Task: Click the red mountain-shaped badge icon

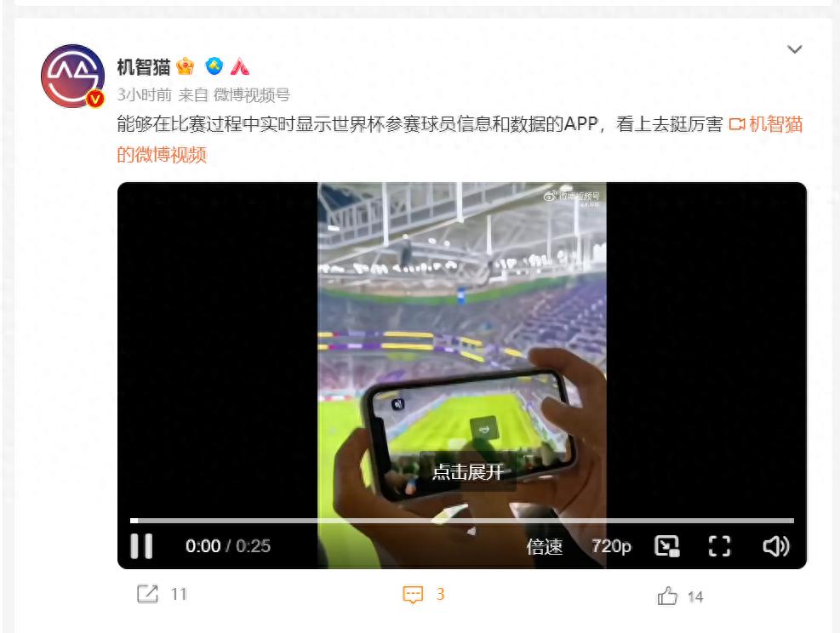Action: pyautogui.click(x=240, y=66)
